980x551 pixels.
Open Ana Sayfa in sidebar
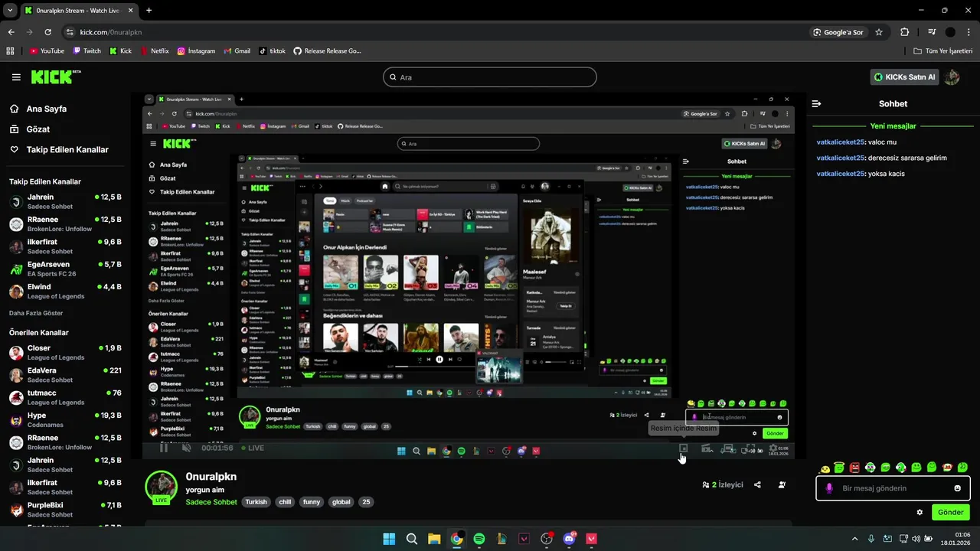coord(47,109)
